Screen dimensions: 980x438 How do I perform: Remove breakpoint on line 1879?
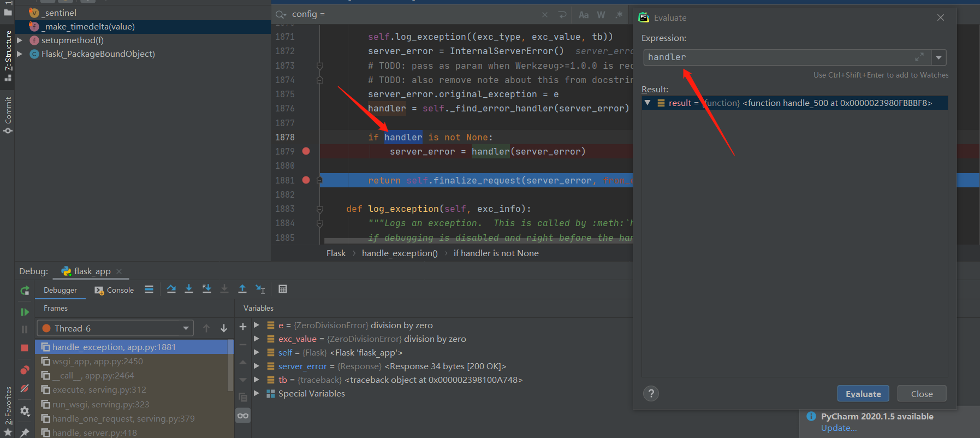306,151
